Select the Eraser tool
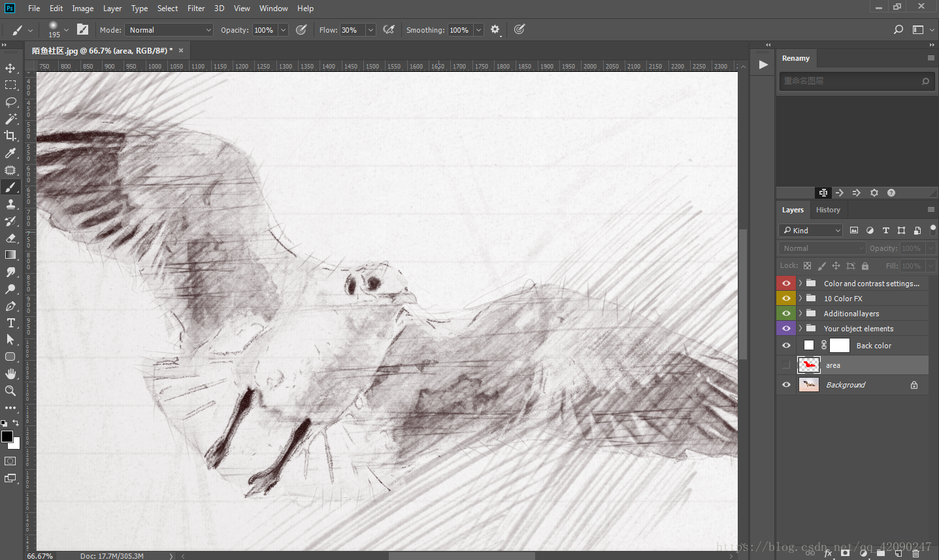 point(10,239)
